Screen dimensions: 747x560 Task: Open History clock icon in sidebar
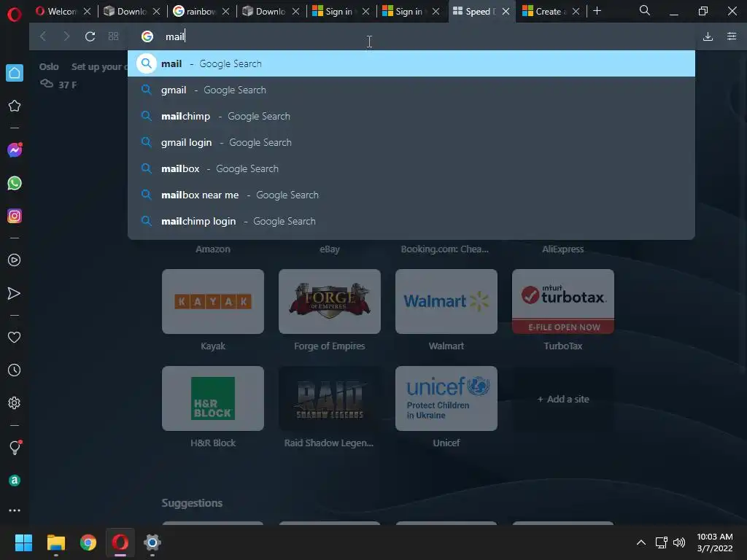coord(15,370)
